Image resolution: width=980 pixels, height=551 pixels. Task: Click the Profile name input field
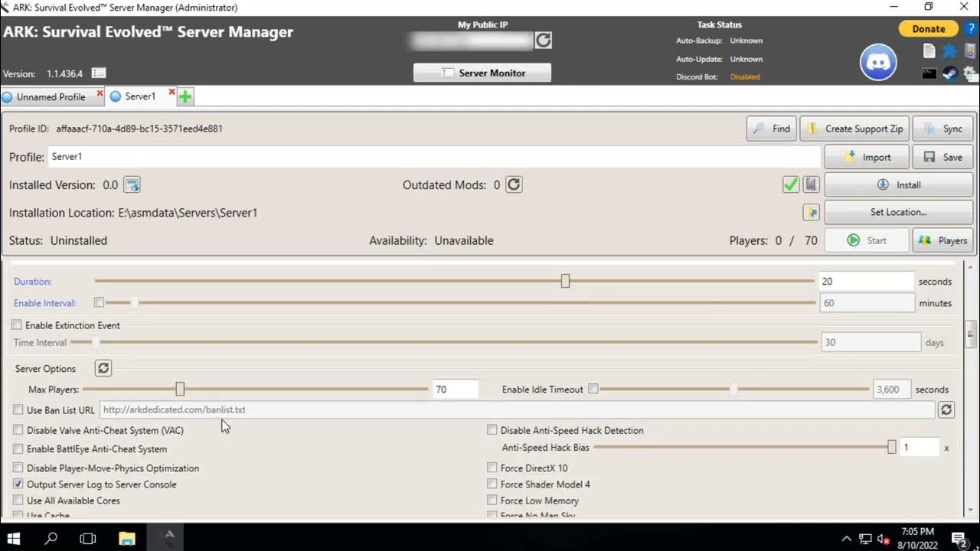(433, 157)
